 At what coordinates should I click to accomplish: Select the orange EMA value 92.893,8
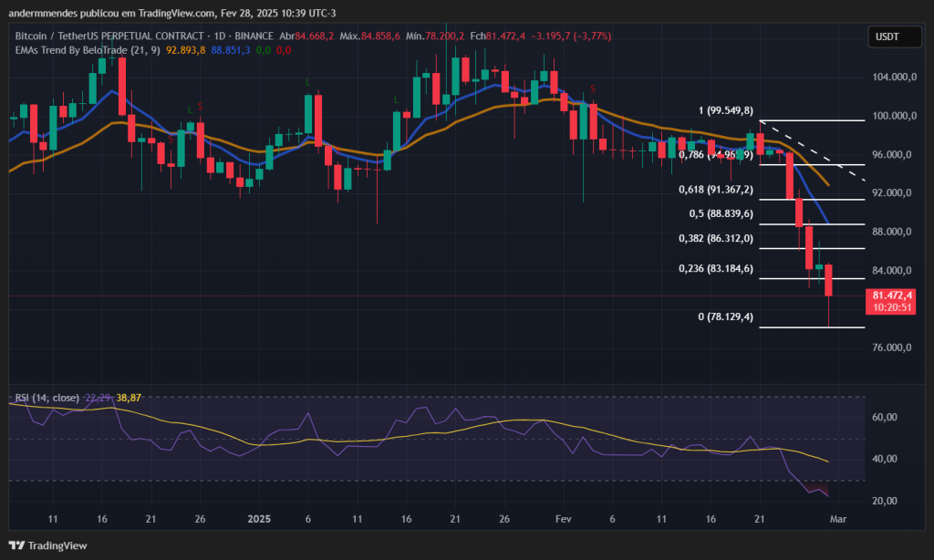185,50
